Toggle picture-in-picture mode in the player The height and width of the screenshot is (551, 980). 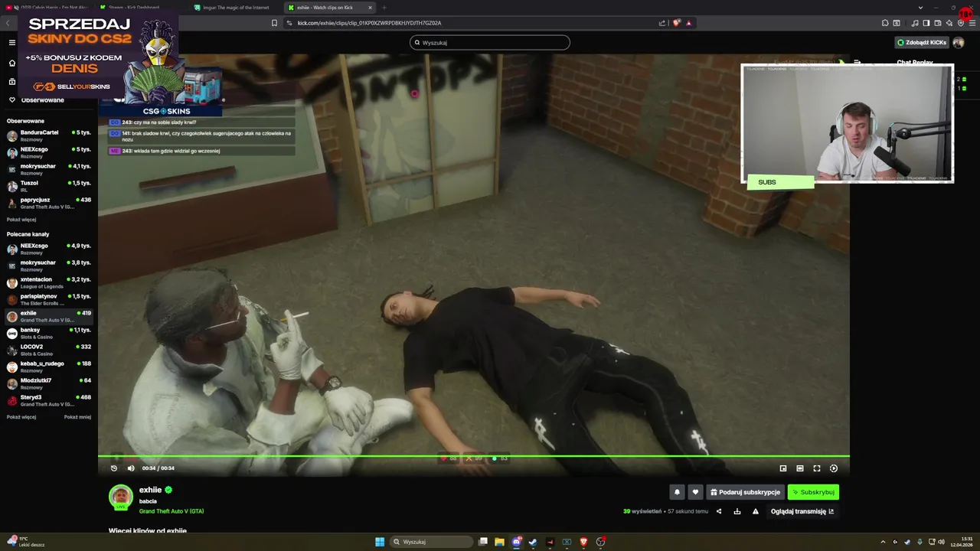click(783, 468)
